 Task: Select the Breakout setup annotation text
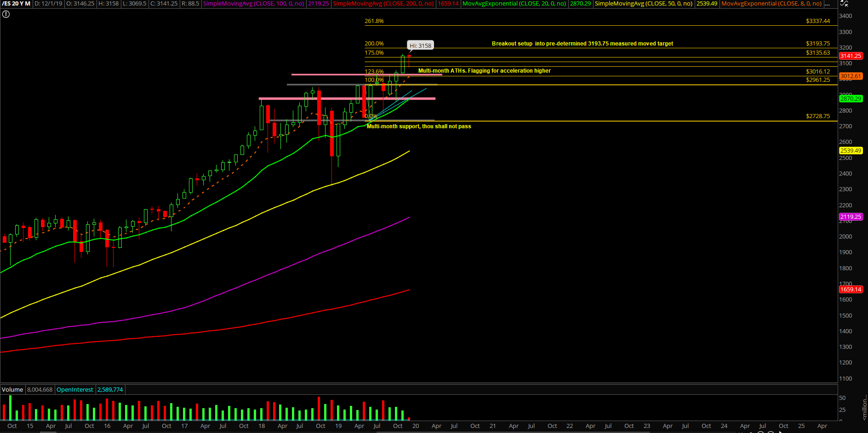point(582,44)
